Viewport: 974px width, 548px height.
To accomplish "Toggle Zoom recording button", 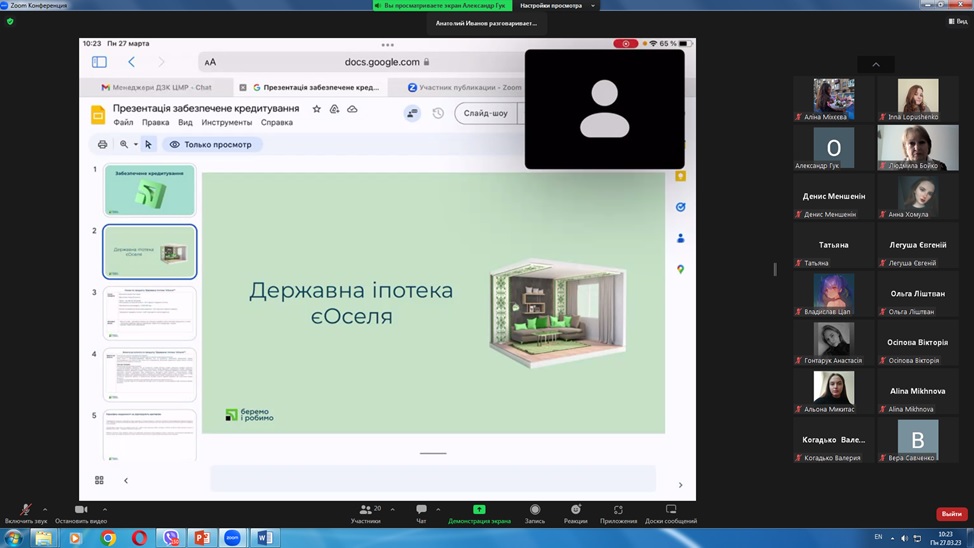I will pos(535,513).
